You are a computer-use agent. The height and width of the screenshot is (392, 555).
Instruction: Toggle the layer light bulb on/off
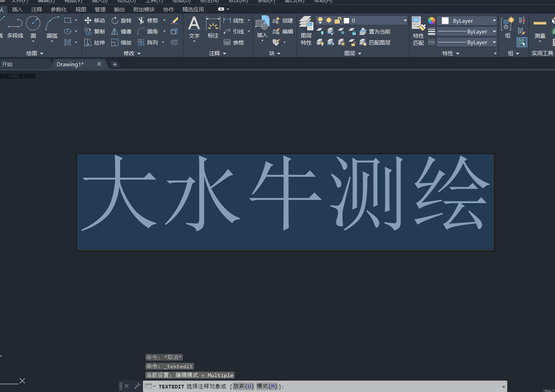point(320,20)
